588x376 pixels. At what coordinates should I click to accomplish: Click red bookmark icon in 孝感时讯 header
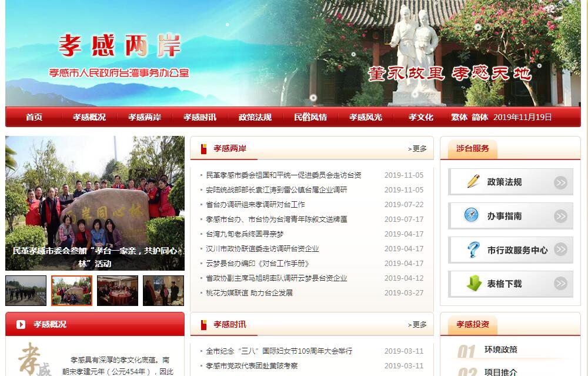click(203, 325)
